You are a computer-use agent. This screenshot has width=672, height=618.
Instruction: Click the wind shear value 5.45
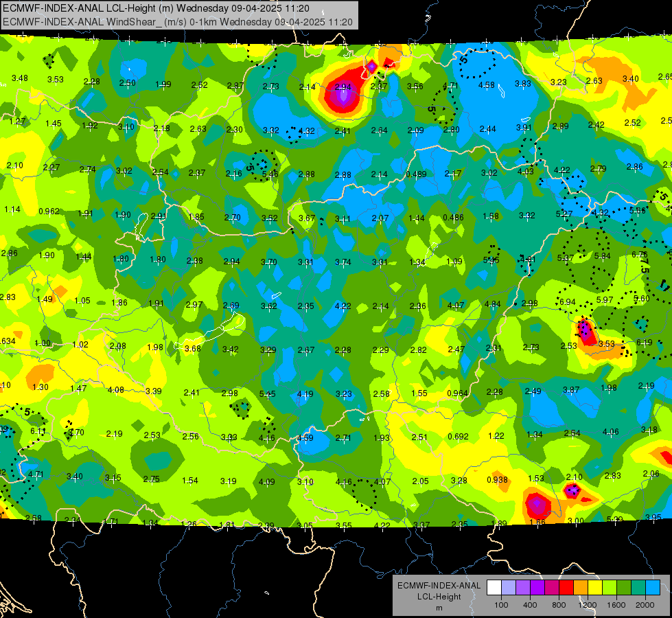click(x=491, y=260)
